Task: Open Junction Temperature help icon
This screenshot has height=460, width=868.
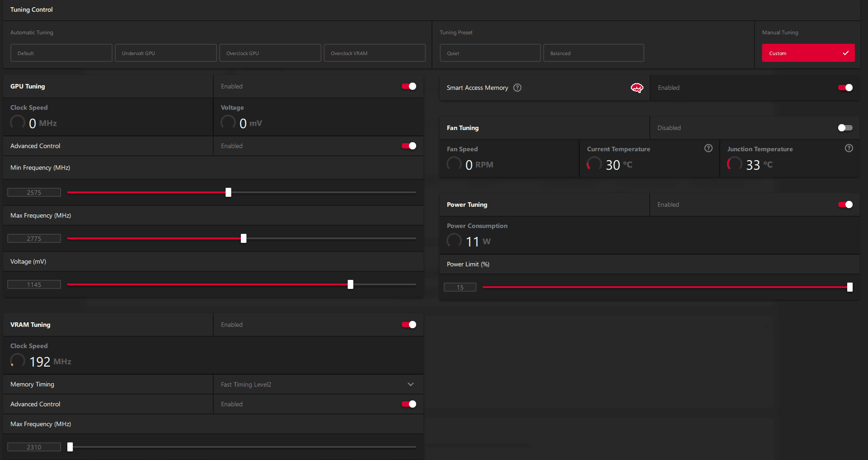Action: tap(849, 148)
